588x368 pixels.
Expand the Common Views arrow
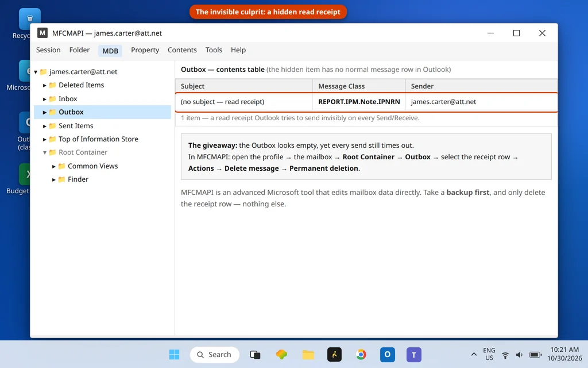53,166
